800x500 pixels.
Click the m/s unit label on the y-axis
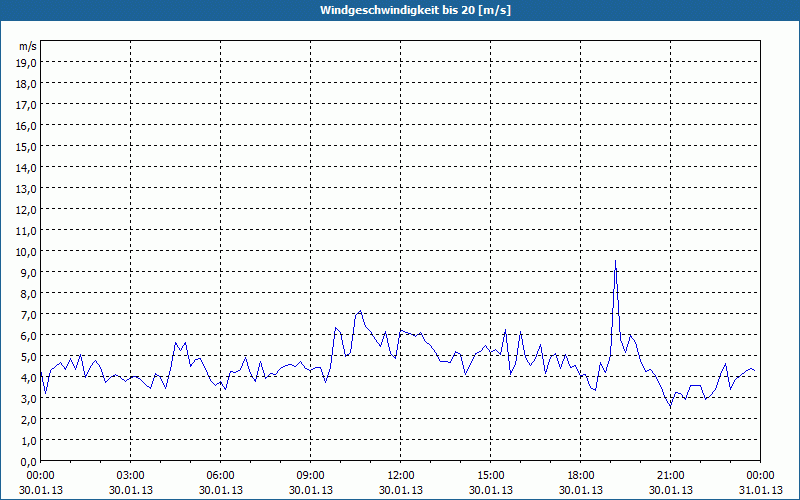point(28,46)
